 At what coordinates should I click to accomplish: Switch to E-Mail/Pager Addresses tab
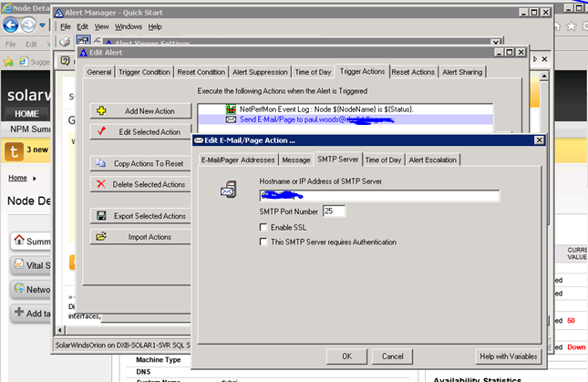238,160
